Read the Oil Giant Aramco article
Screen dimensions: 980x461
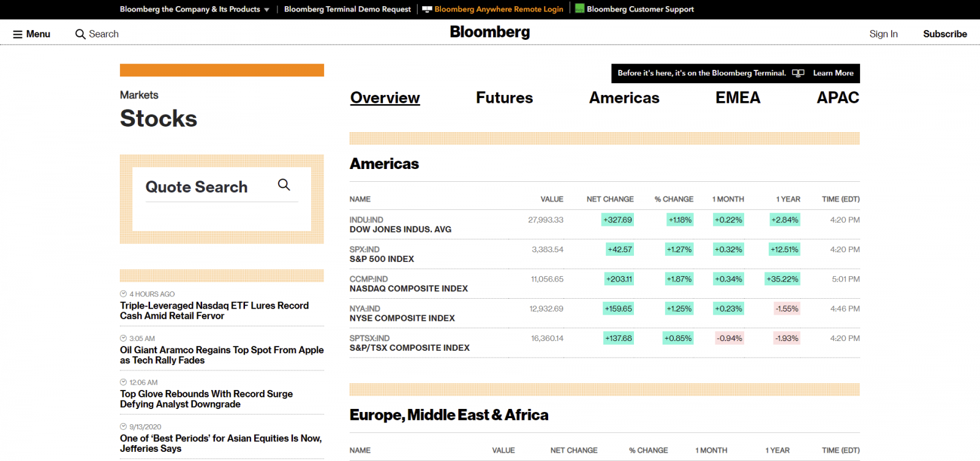221,355
